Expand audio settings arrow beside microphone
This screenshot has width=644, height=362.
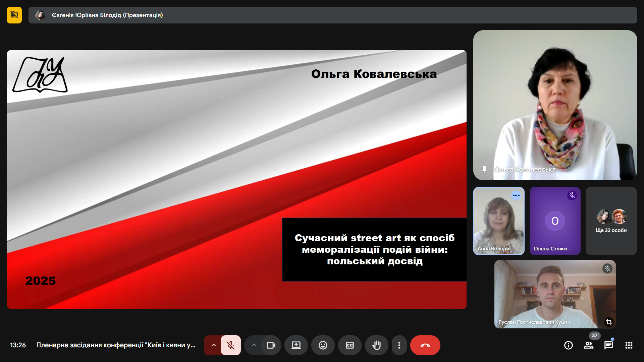coord(213,345)
